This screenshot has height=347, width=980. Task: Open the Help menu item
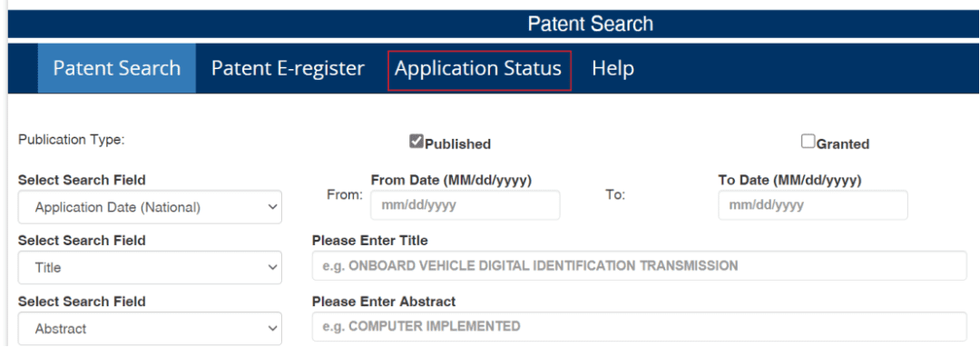click(x=613, y=68)
